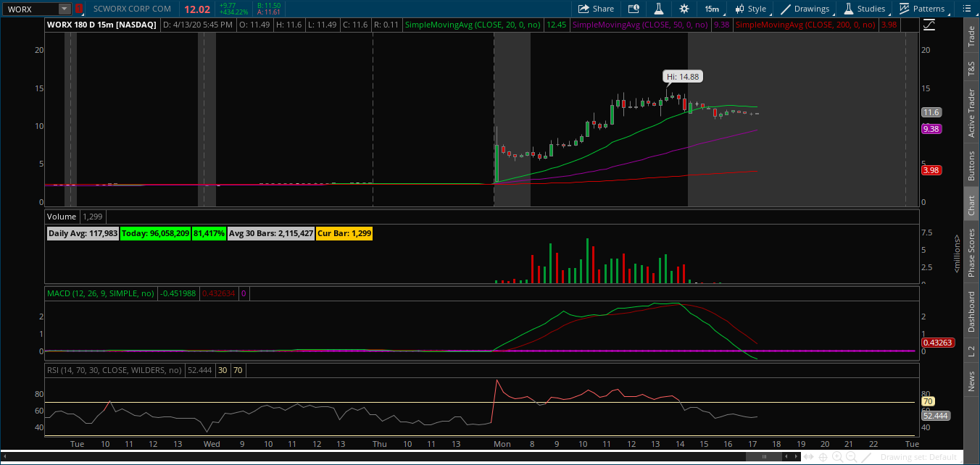This screenshot has width=980, height=465.
Task: Open the WORX symbol dropdown arrow
Action: [65, 9]
